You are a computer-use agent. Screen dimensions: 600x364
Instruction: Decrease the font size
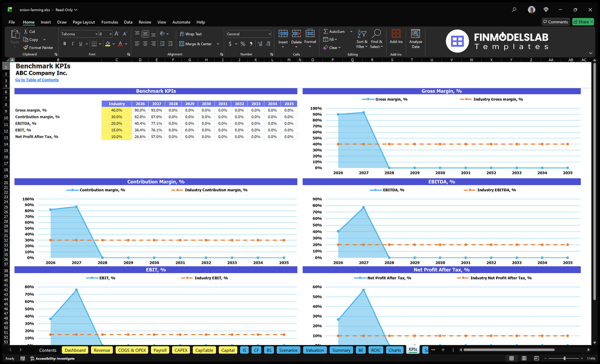(x=125, y=33)
